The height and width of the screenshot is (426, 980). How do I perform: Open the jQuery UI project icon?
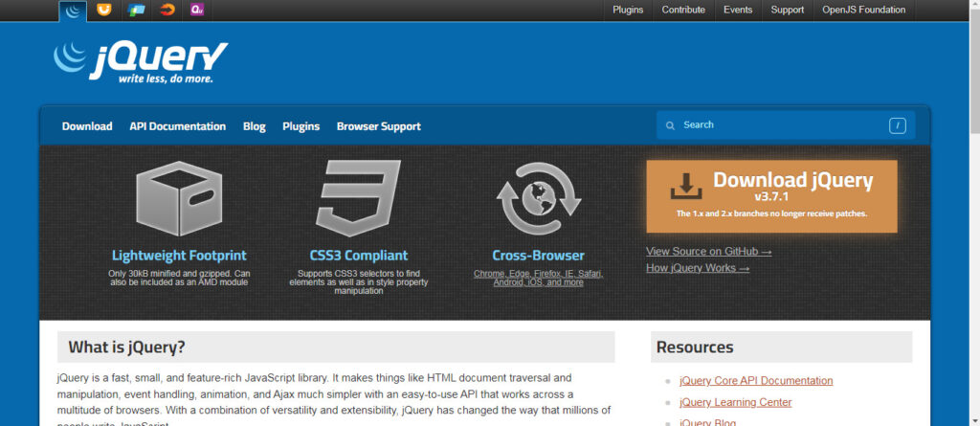[104, 10]
